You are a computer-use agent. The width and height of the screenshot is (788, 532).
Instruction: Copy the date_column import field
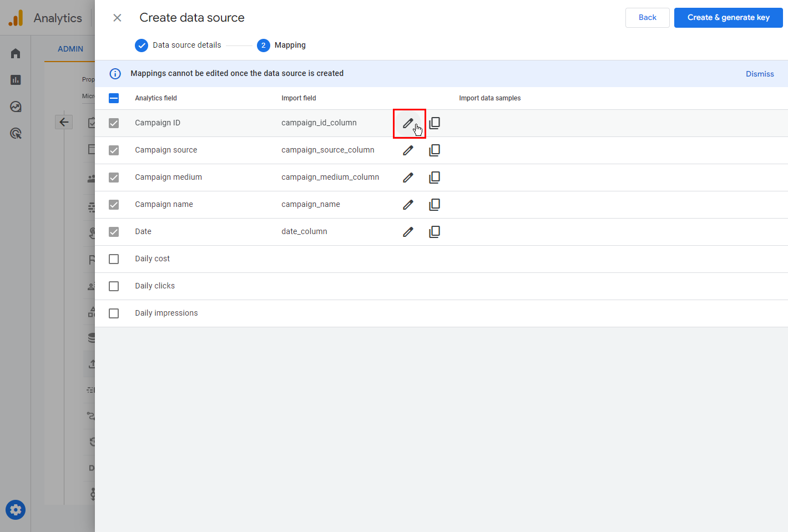tap(435, 232)
